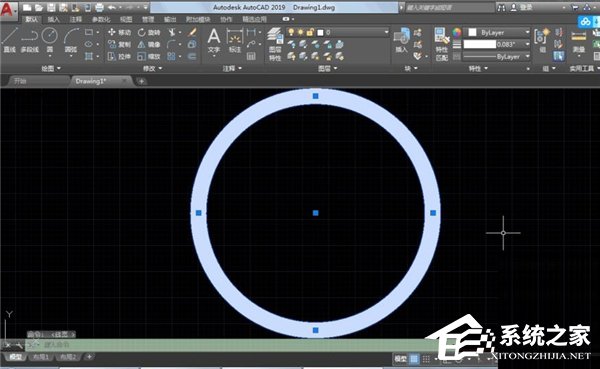Viewport: 600px width, 369px height.
Task: Open the ByLayer color dropdown
Action: coord(527,32)
